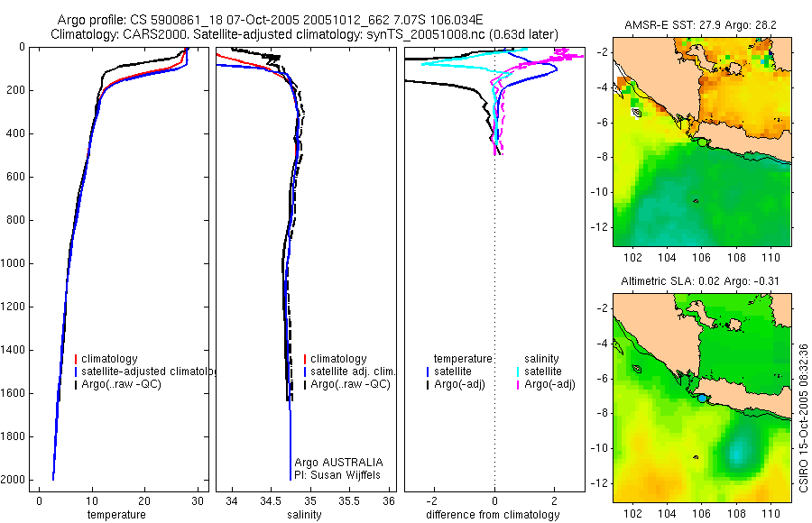This screenshot has width=812, height=523.
Task: Click the -10 latitude tick on SLA map
Action: click(600, 448)
